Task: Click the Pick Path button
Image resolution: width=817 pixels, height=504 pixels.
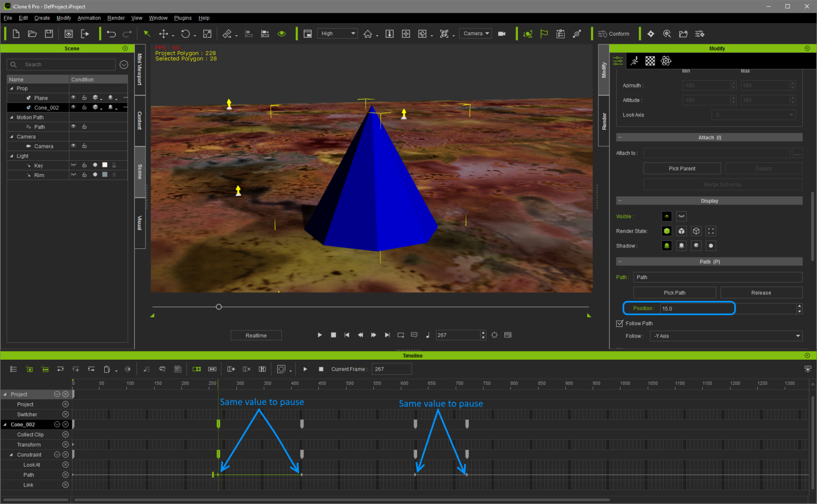Action: click(675, 293)
